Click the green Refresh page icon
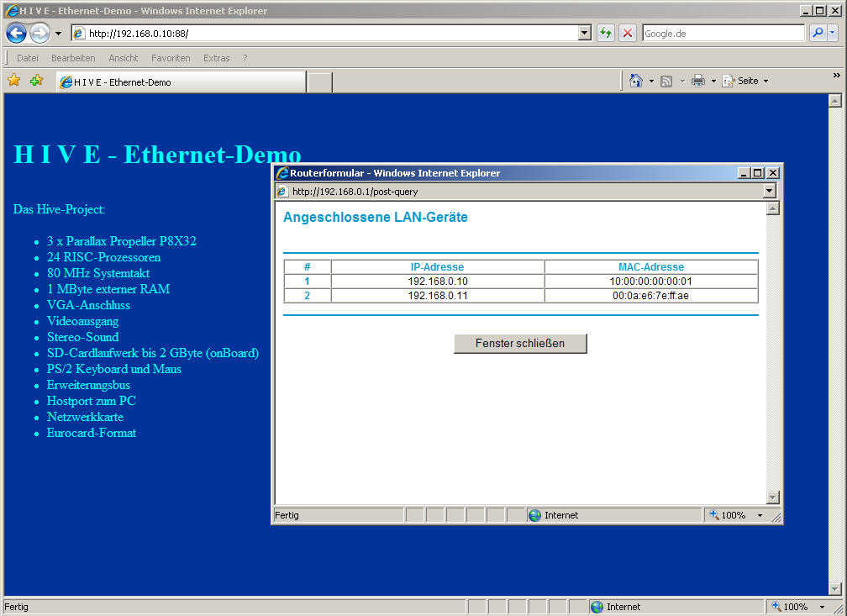 (605, 34)
